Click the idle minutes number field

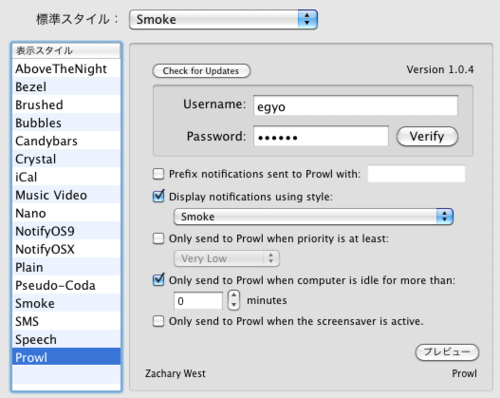[x=198, y=301]
